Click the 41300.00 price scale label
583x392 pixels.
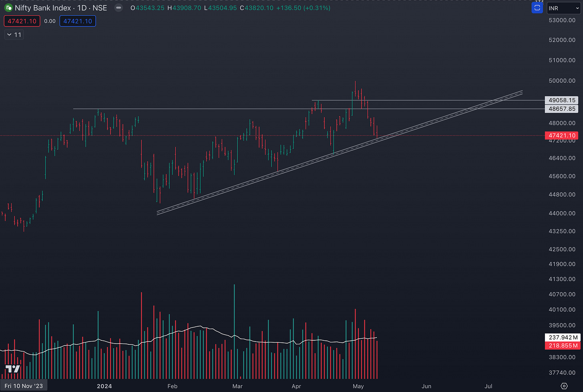pyautogui.click(x=562, y=279)
